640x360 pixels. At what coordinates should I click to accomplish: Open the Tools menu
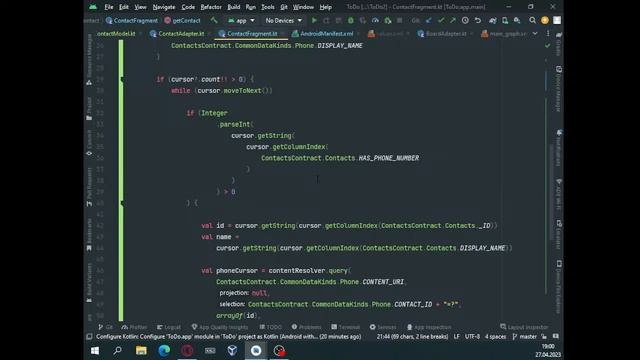click(x=268, y=7)
